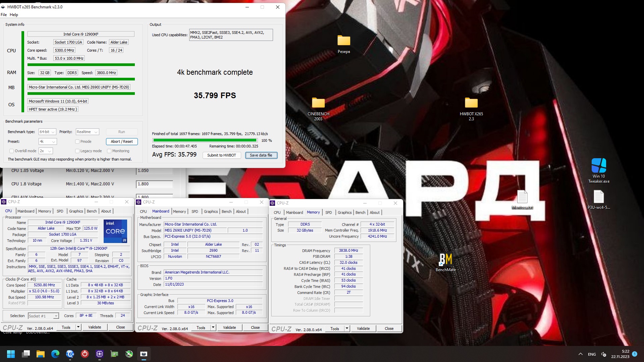Open the Socket #1 selection dropdown
Screen dimensions: 644x362
[x=44, y=316]
